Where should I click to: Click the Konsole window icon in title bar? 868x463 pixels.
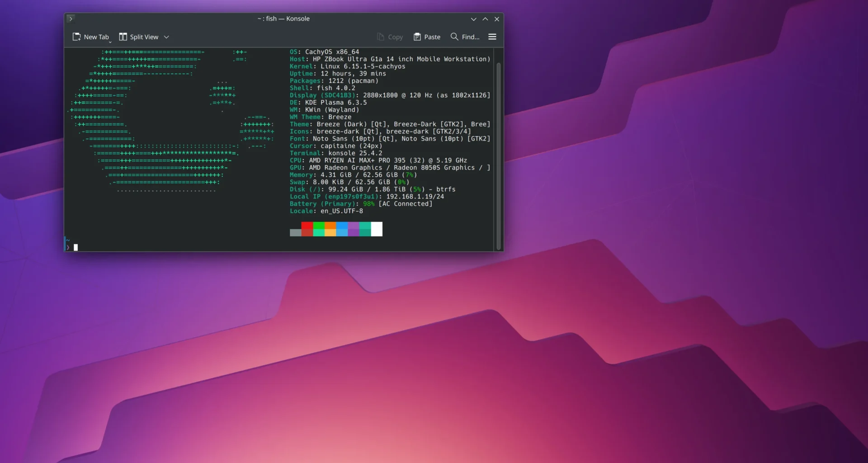click(x=71, y=19)
